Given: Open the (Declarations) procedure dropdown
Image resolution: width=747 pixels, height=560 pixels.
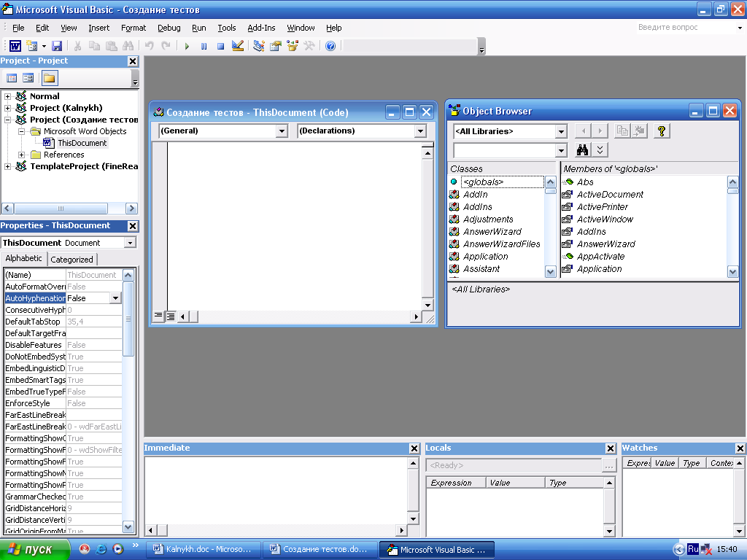Looking at the screenshot, I should (420, 131).
